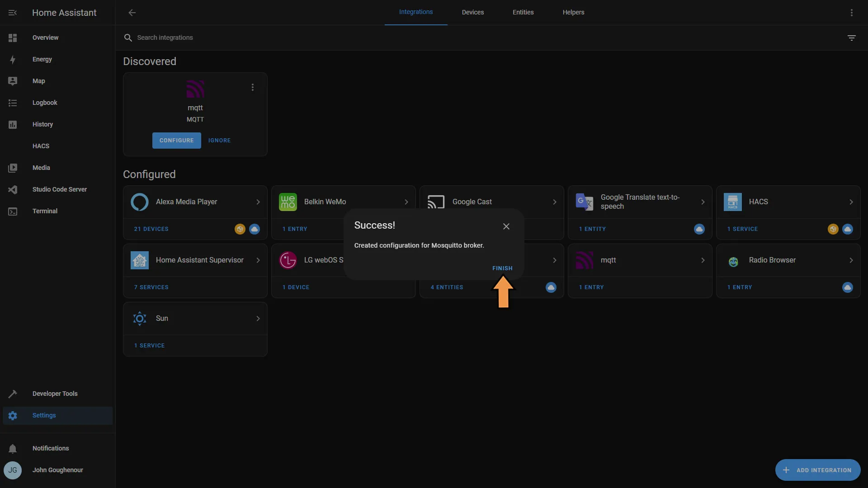The image size is (868, 488).
Task: Click the Alexa Media Player logo
Action: pyautogui.click(x=140, y=202)
